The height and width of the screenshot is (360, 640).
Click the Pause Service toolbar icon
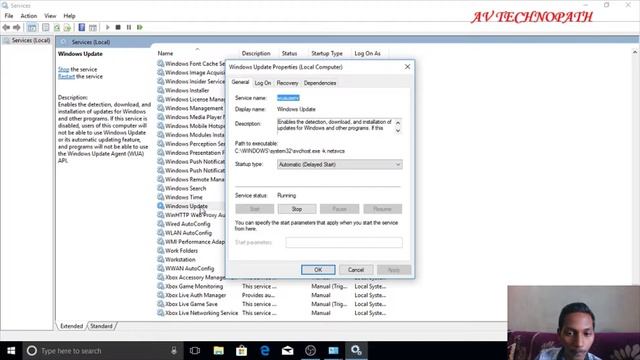[x=129, y=27]
